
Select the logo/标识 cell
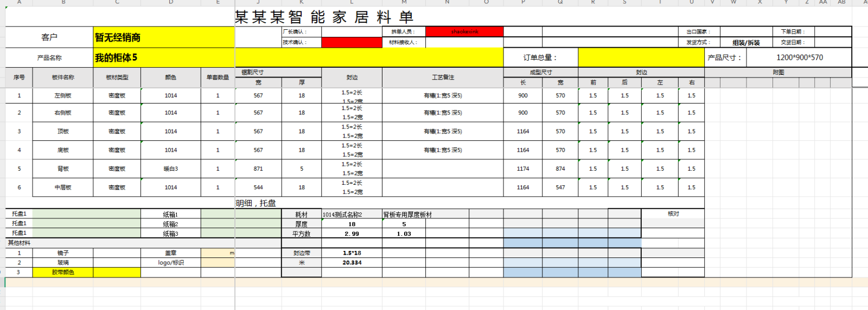tap(171, 262)
